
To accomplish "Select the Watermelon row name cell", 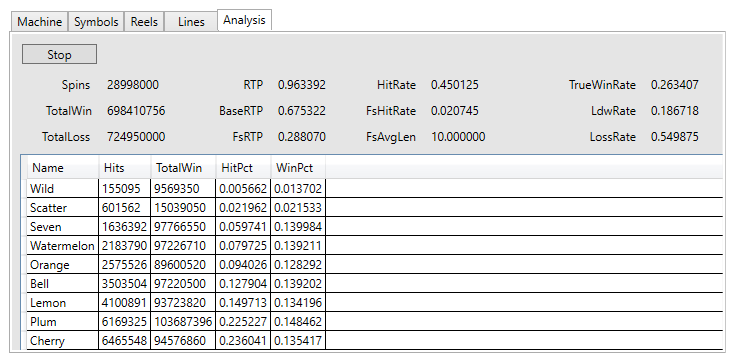I will pos(63,245).
